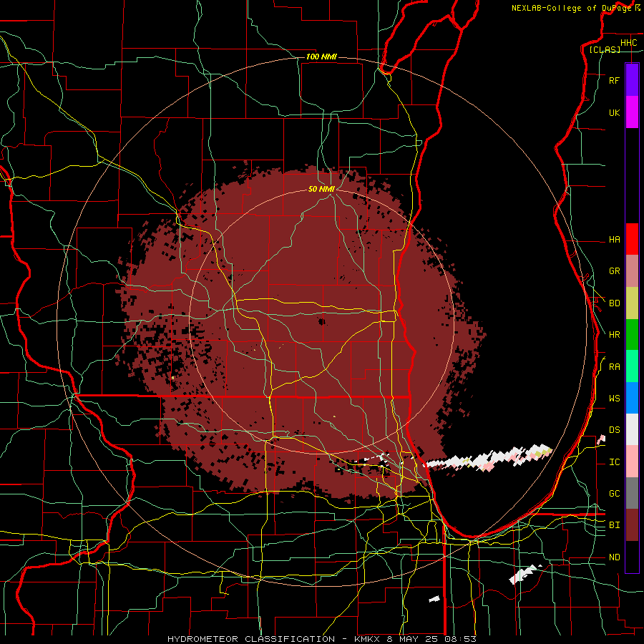Click the DS legend label
Screen dimensions: 644x644
(x=614, y=430)
